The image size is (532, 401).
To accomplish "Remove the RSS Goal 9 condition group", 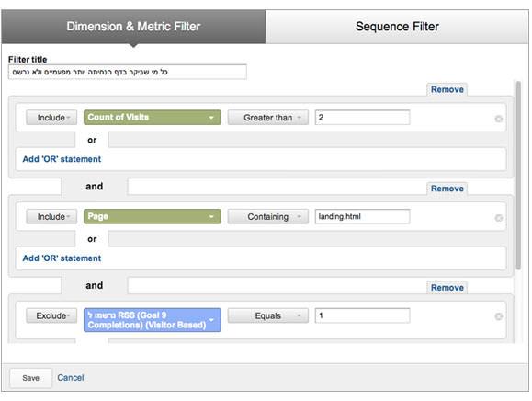I will tap(447, 288).
